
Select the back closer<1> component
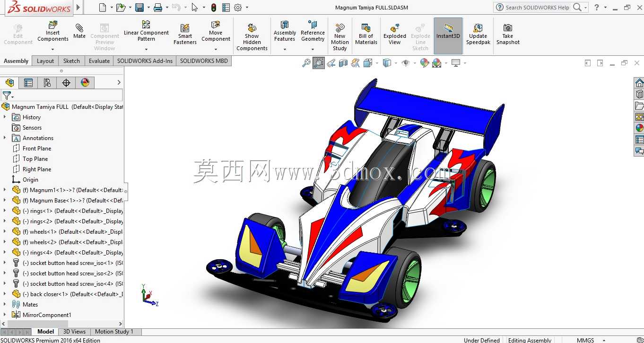(x=67, y=294)
